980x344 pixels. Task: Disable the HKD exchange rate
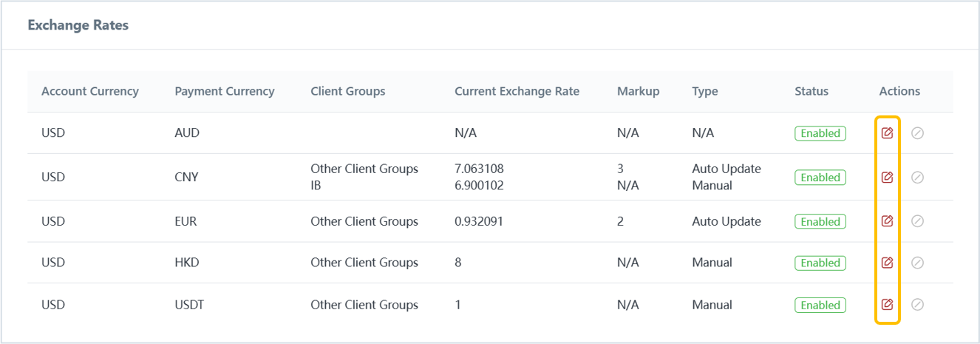point(918,263)
